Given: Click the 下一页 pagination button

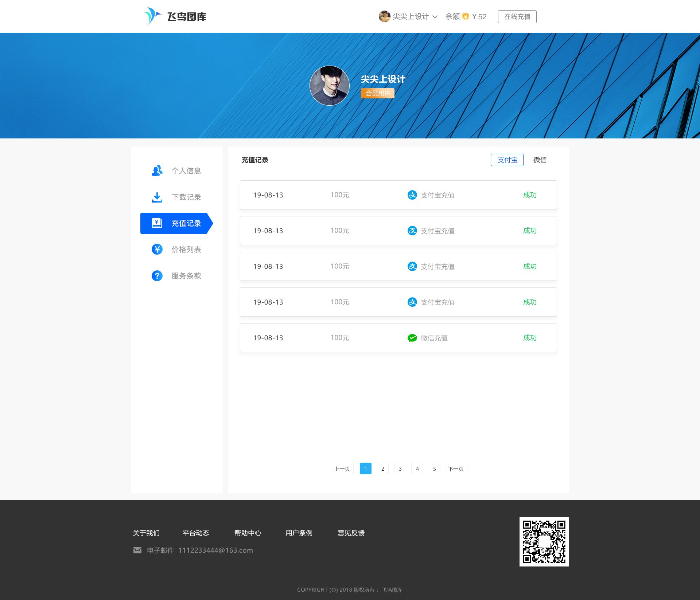Looking at the screenshot, I should (455, 468).
